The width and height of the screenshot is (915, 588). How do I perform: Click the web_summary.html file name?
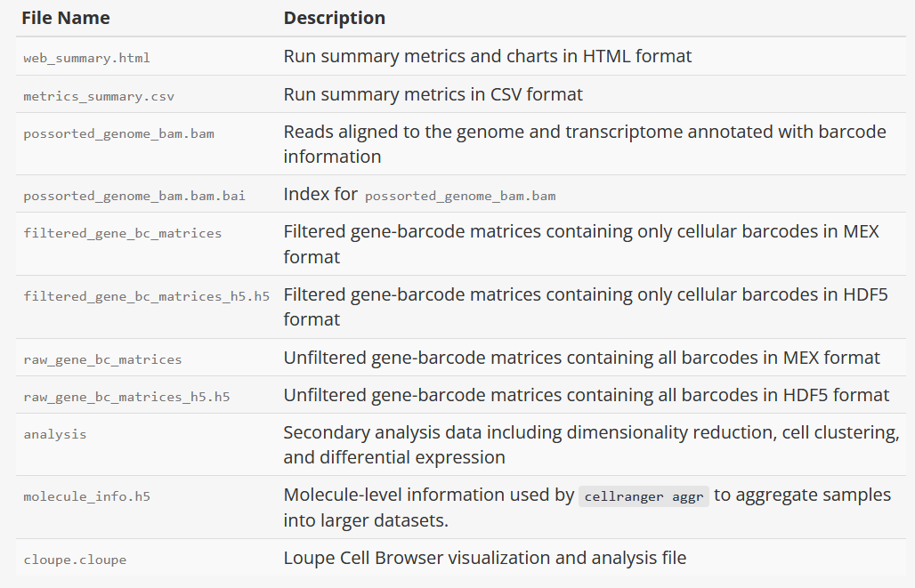coord(86,58)
